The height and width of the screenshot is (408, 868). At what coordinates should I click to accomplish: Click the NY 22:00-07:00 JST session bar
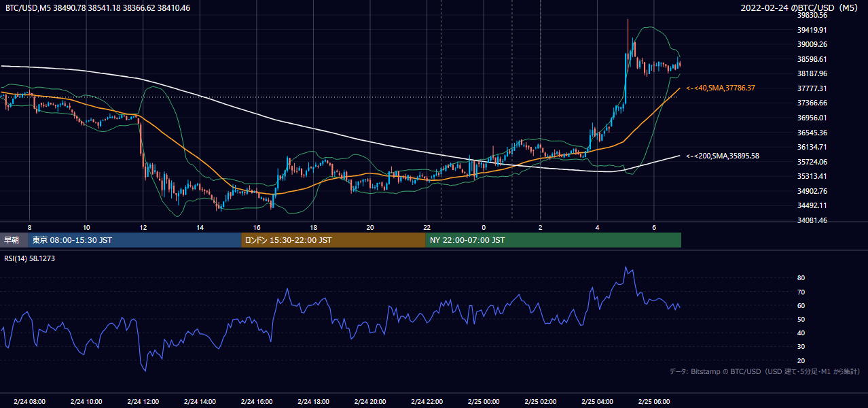[x=554, y=240]
